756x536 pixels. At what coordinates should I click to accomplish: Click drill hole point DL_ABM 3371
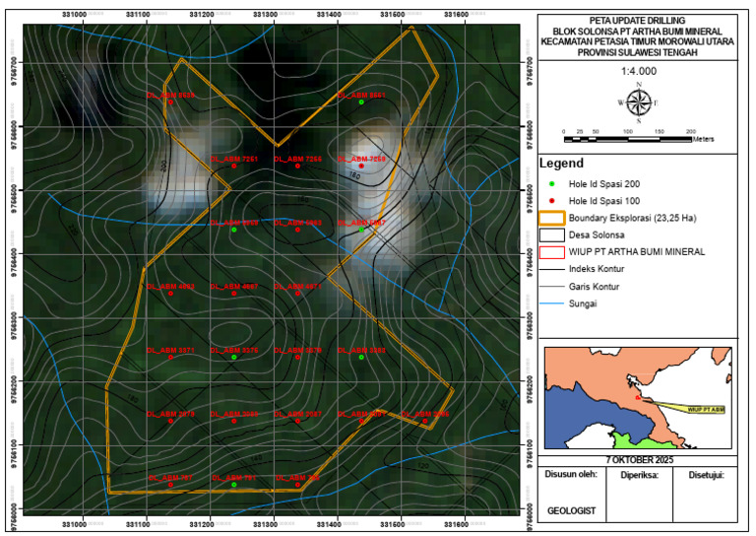[170, 357]
